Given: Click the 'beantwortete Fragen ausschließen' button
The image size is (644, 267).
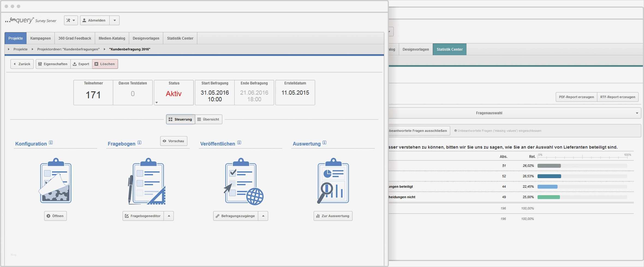Looking at the screenshot, I should (x=419, y=131).
